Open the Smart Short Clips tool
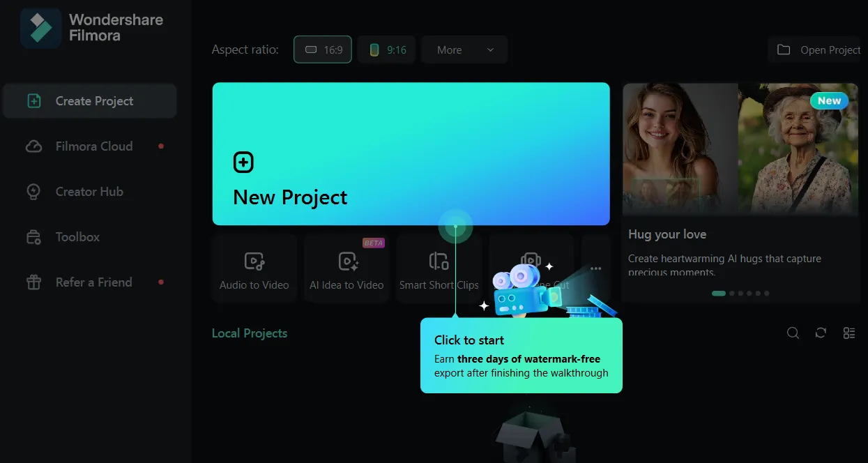 439,269
